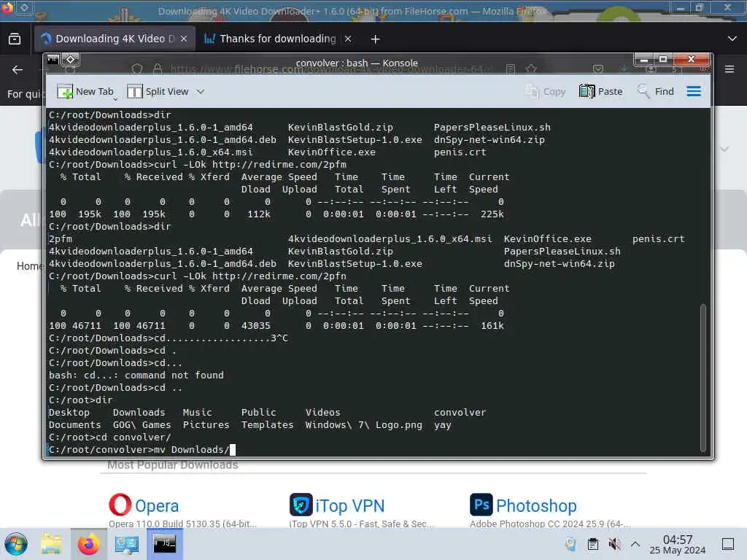This screenshot has height=560, width=747.
Task: Click 'convolver' folder name in root listing
Action: click(x=460, y=413)
